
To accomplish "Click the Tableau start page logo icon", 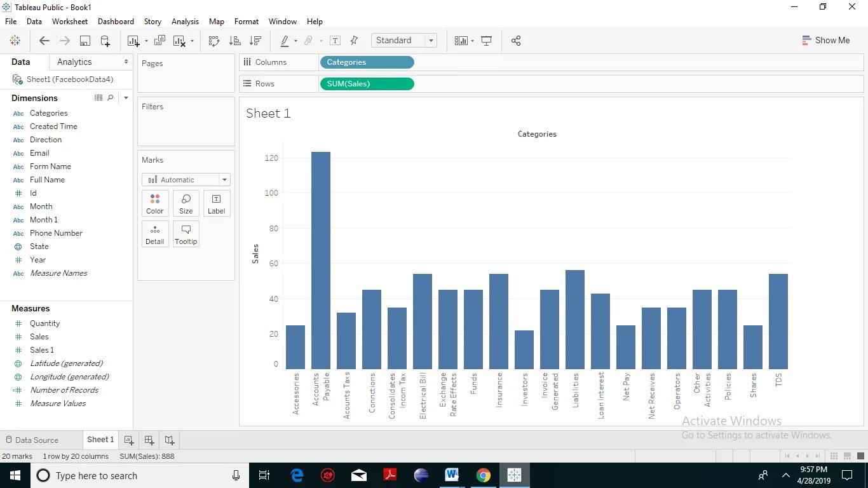I will [x=15, y=41].
